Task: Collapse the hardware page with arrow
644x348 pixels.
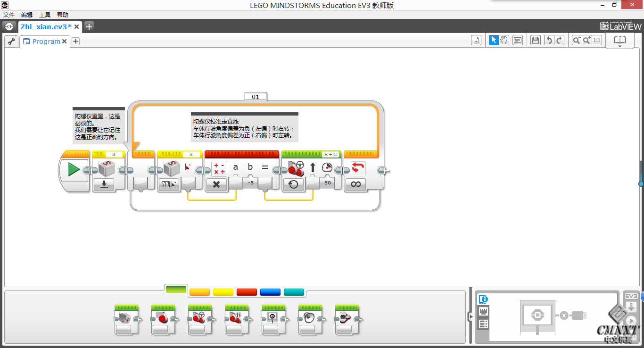Action: [471, 316]
